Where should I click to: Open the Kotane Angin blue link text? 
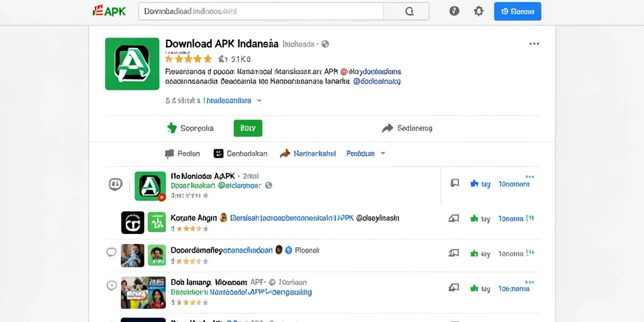(x=292, y=218)
